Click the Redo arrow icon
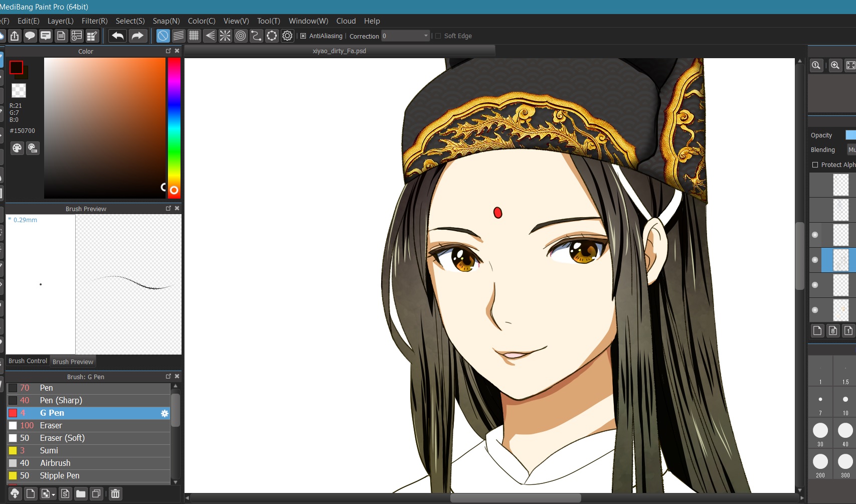This screenshot has height=504, width=856. (137, 36)
